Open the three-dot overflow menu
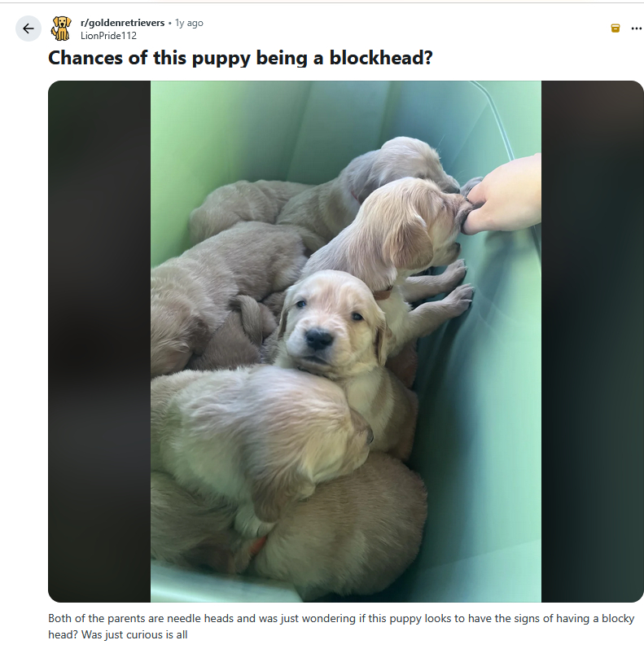Screen dimensions: 644x649 tap(636, 29)
